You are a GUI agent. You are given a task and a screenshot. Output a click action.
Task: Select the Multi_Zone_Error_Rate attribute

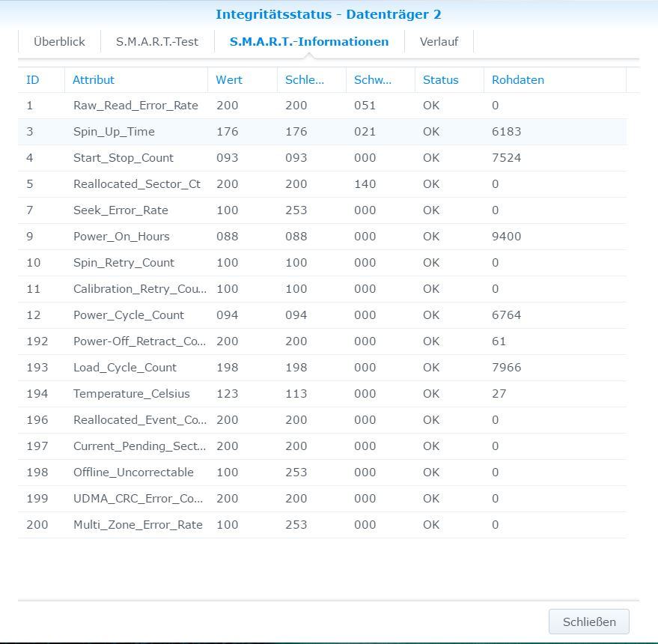tap(138, 525)
